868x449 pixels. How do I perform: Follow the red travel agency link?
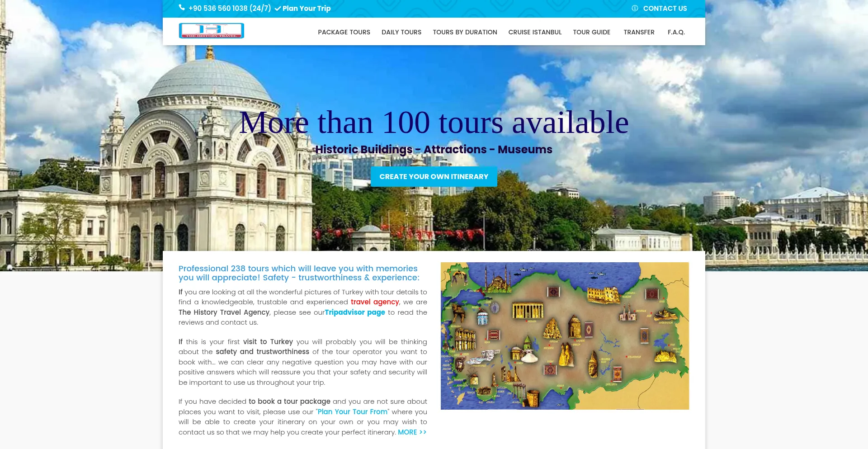375,302
